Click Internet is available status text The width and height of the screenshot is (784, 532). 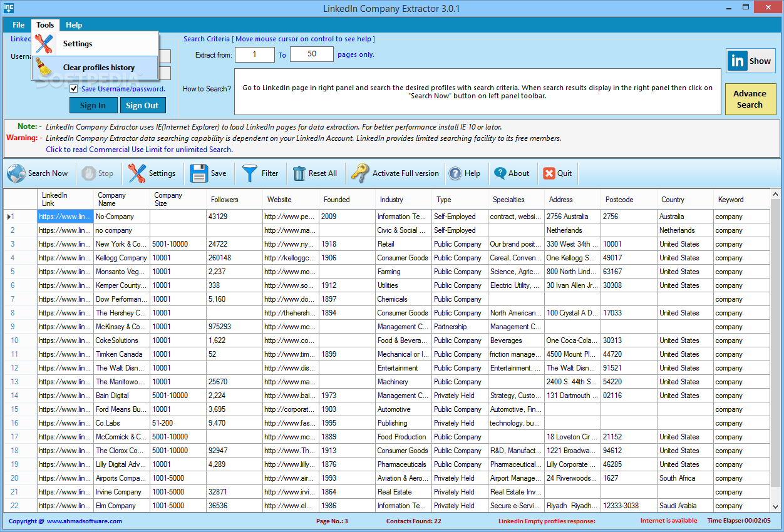pyautogui.click(x=669, y=521)
